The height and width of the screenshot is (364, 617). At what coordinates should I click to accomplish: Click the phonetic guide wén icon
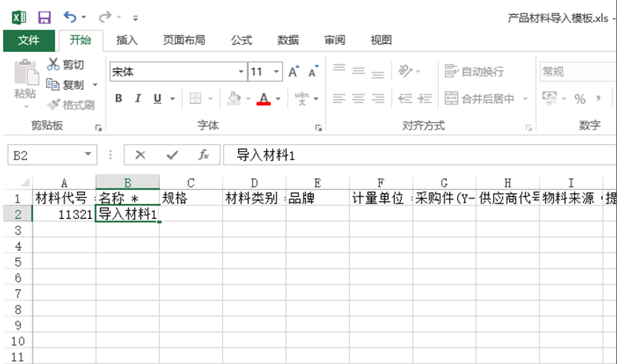pos(302,98)
